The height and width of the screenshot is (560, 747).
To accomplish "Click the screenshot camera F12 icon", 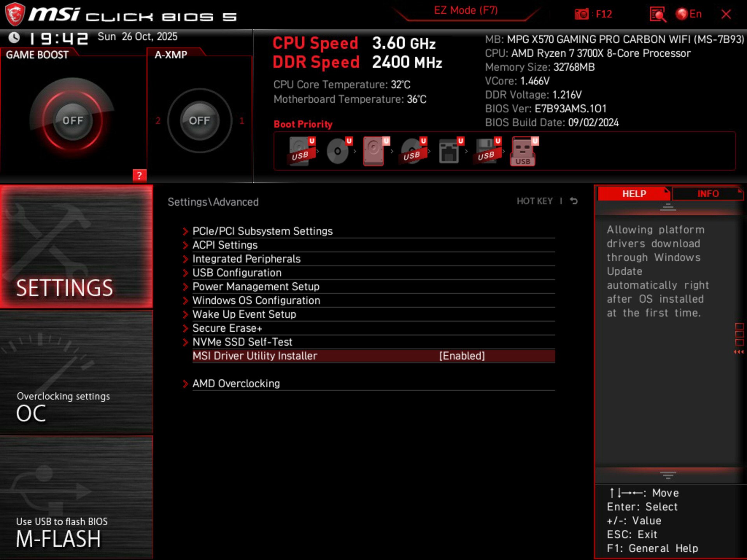I will 582,14.
